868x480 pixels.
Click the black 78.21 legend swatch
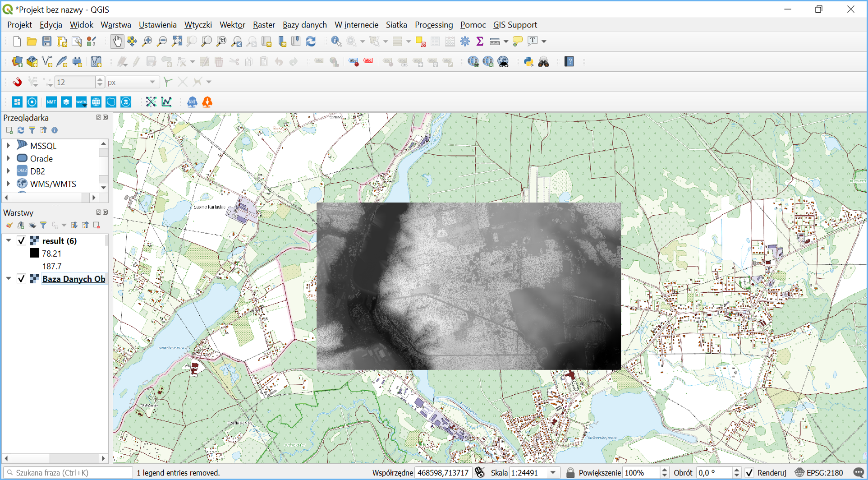click(35, 254)
